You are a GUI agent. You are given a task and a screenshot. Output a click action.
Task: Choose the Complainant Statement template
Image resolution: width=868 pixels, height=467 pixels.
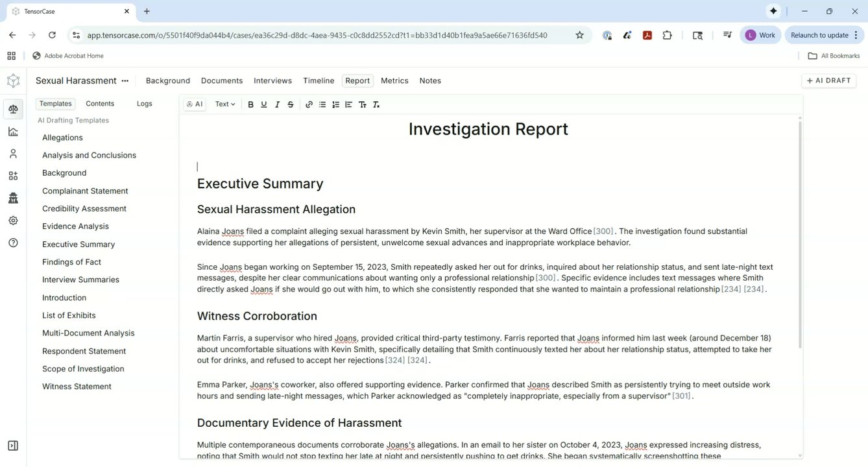point(85,191)
